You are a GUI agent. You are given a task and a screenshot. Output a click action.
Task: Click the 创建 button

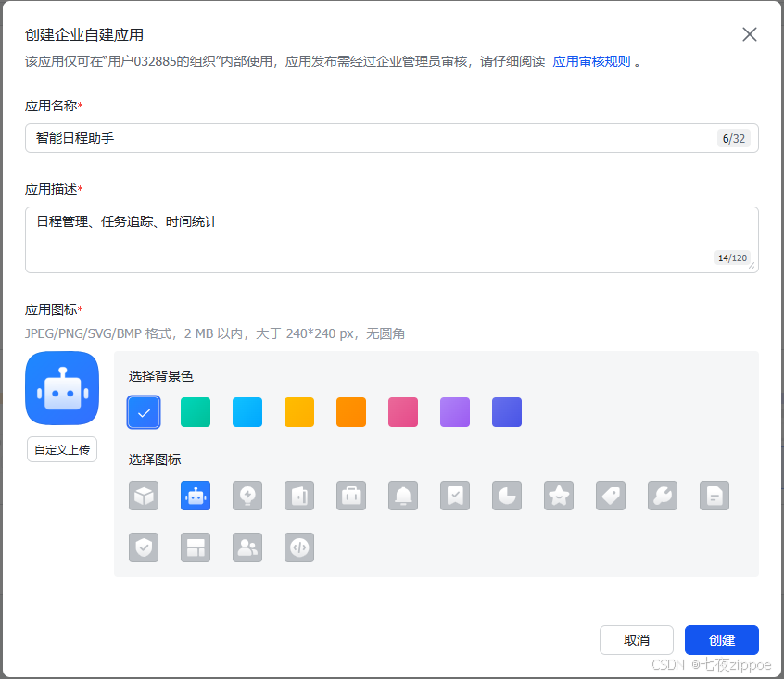(x=722, y=640)
